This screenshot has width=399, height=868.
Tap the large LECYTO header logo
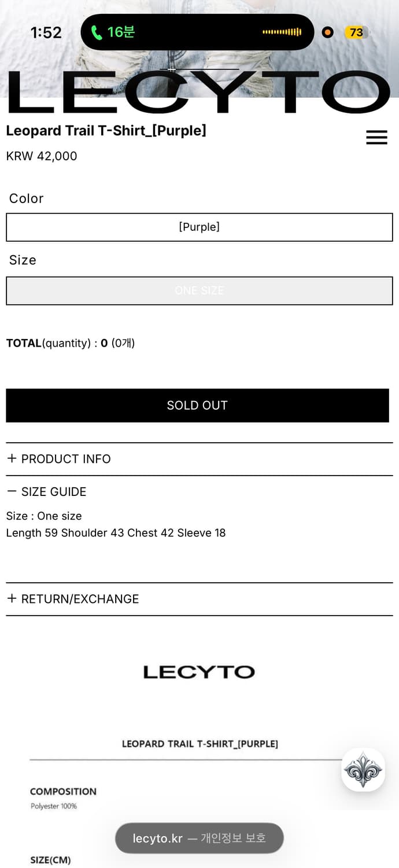coord(199,93)
